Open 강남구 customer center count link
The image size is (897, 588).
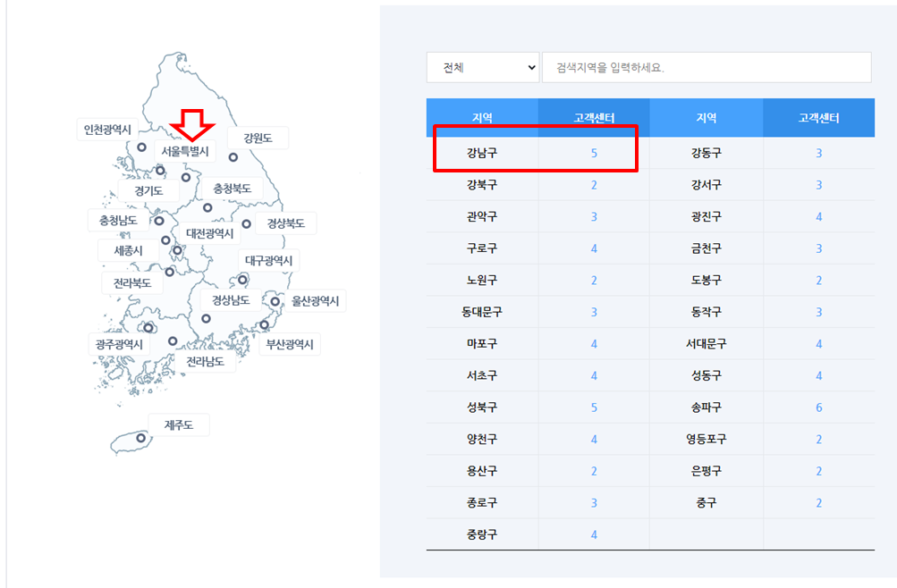(594, 152)
